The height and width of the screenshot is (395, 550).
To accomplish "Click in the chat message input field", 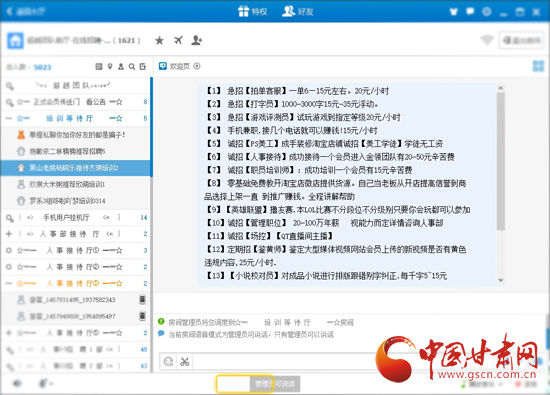I will coord(281,361).
